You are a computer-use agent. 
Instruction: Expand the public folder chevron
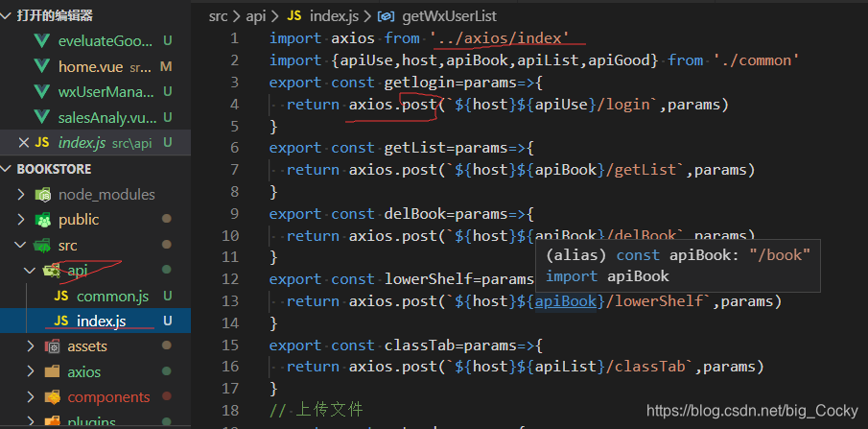point(21,220)
